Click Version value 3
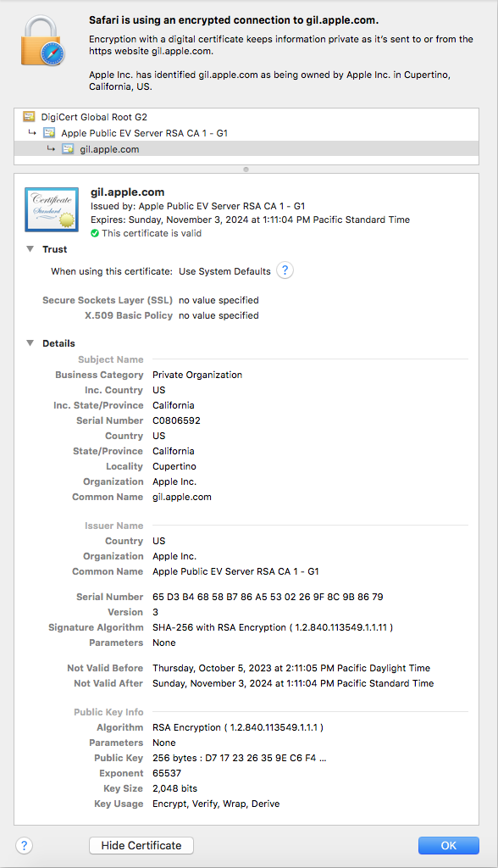Screen dimensions: 498x868 (x=156, y=612)
